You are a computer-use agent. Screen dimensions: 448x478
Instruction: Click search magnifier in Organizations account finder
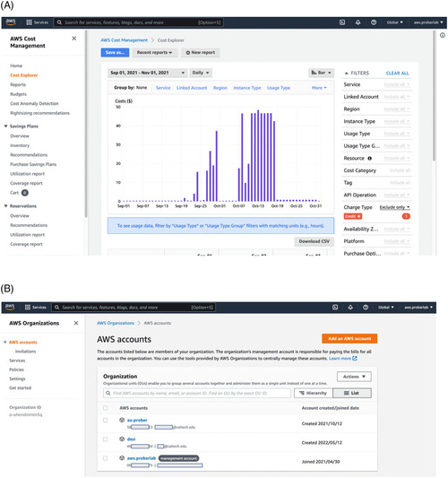(x=108, y=393)
